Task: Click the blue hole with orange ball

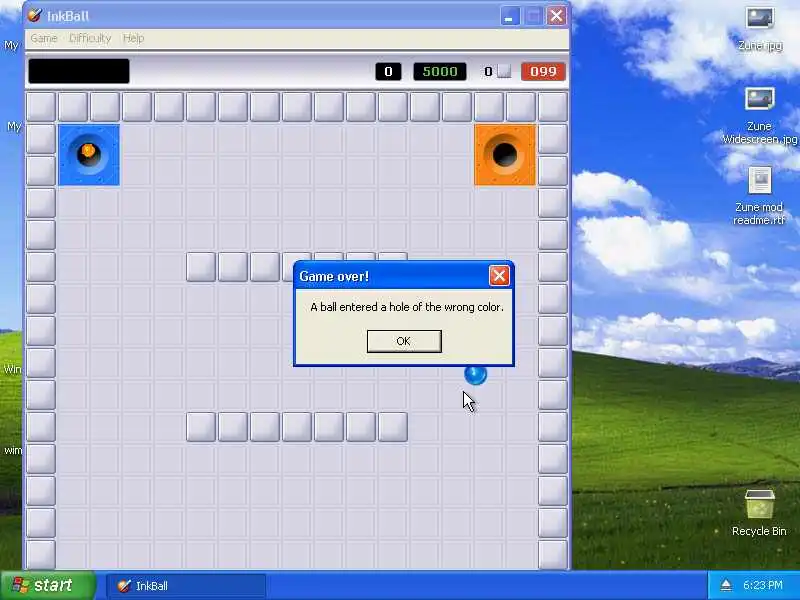Action: click(89, 154)
